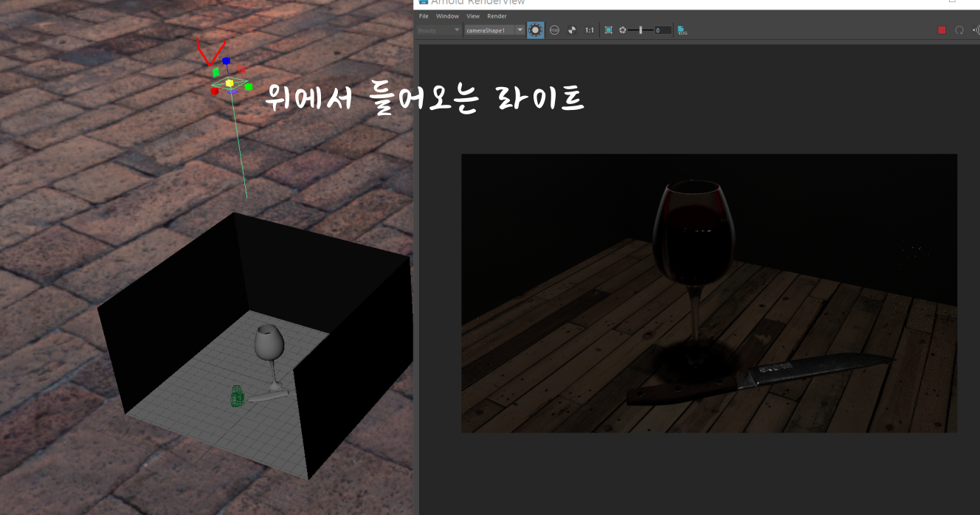Open the cameraShape1 camera dropdown
Viewport: 980px width, 515px height.
[x=494, y=30]
